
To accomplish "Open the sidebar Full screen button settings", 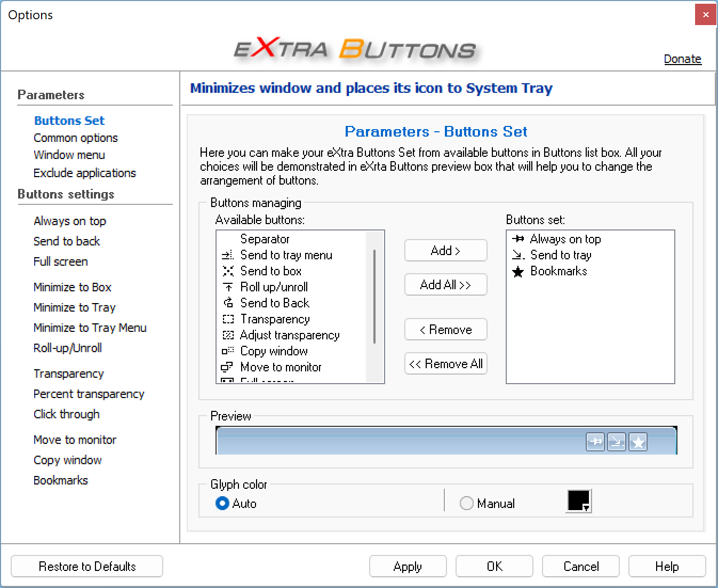I will coord(61,261).
